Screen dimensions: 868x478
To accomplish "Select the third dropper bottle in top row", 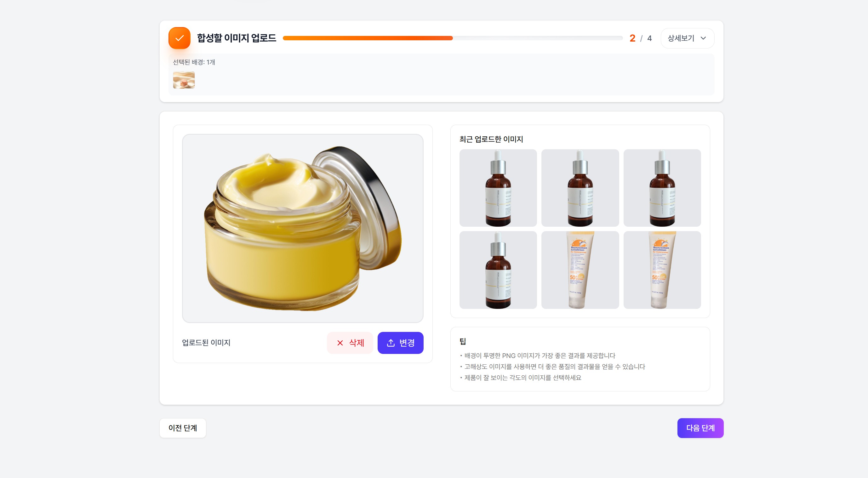I will 662,188.
